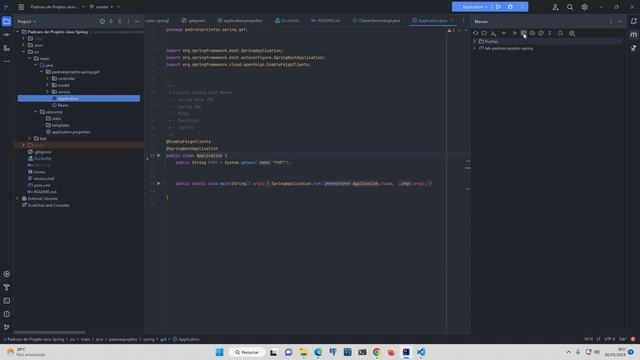Viewport: 640px width, 360px height.
Task: Open Notifications bell on right stripe
Action: pyautogui.click(x=633, y=21)
